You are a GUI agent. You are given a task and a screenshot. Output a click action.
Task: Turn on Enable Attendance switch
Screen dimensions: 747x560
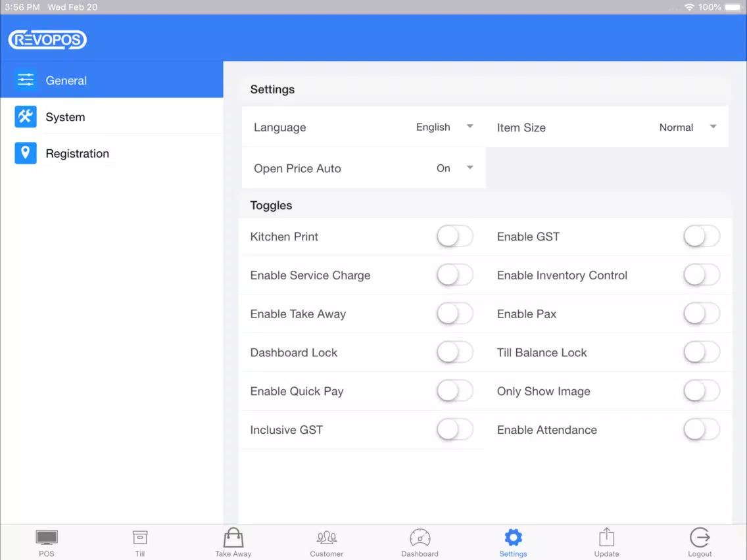pos(701,429)
